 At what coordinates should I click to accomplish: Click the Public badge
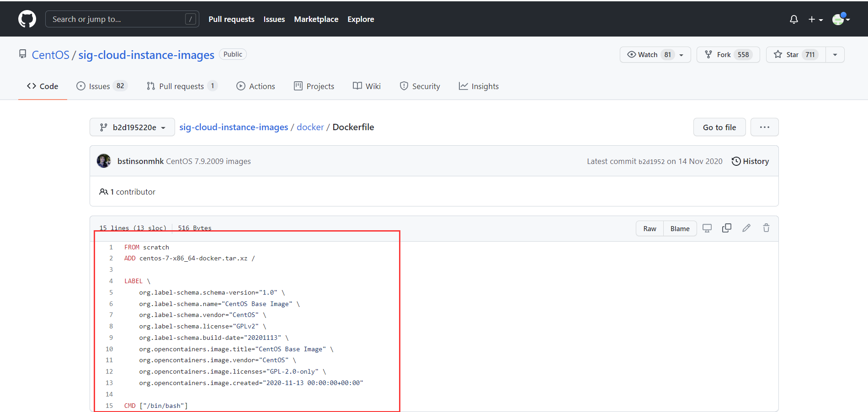233,54
